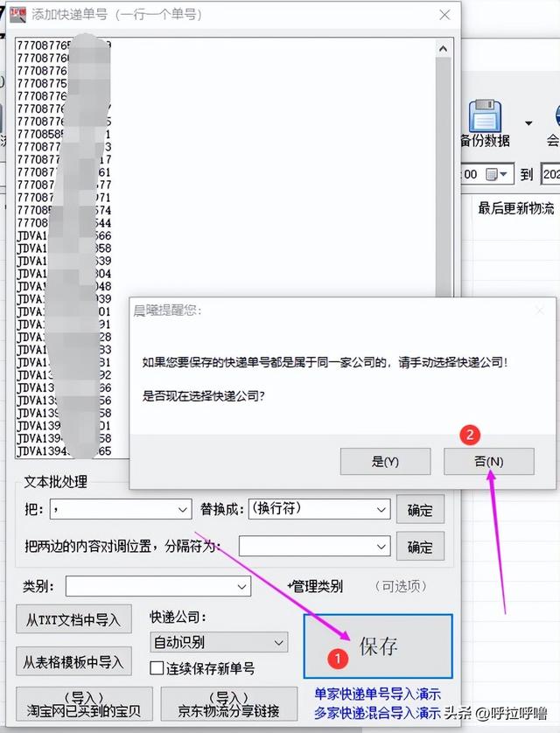Choose 否(N) in the reminder dialog

(x=488, y=461)
